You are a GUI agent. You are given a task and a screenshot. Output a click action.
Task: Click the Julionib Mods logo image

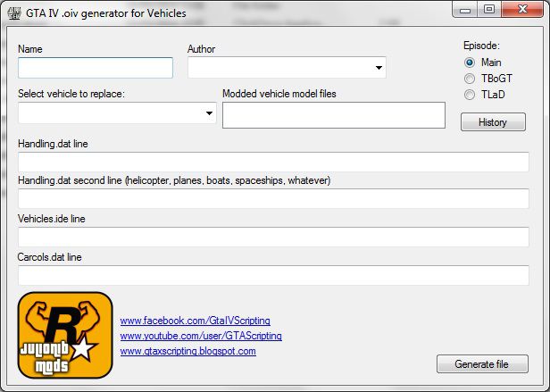click(x=65, y=336)
